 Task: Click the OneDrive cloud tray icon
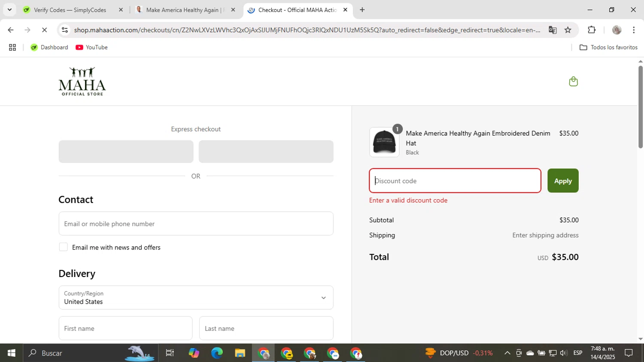(530, 353)
